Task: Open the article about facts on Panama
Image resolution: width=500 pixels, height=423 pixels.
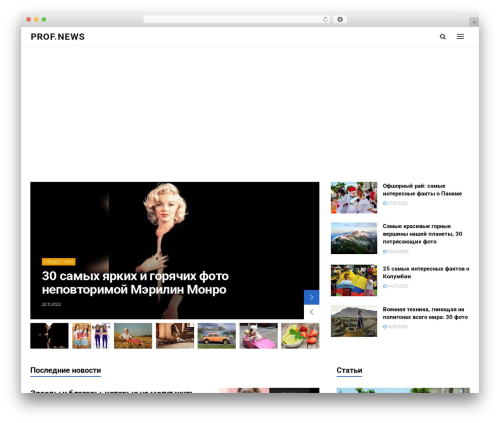Action: (422, 190)
